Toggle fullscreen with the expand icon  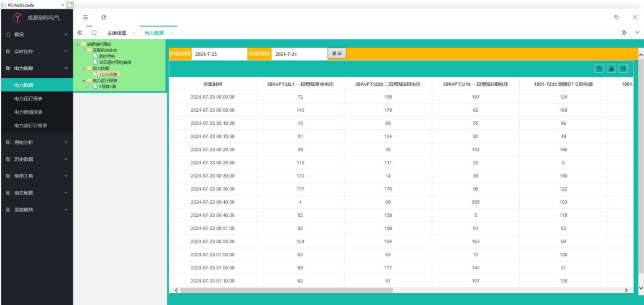coord(635,17)
